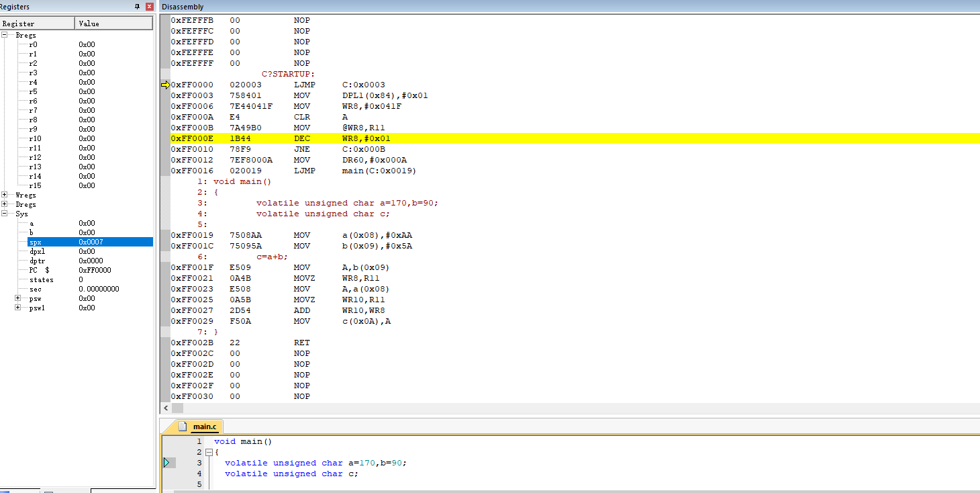Expand the psw1 register node
The width and height of the screenshot is (980, 493).
tap(18, 308)
